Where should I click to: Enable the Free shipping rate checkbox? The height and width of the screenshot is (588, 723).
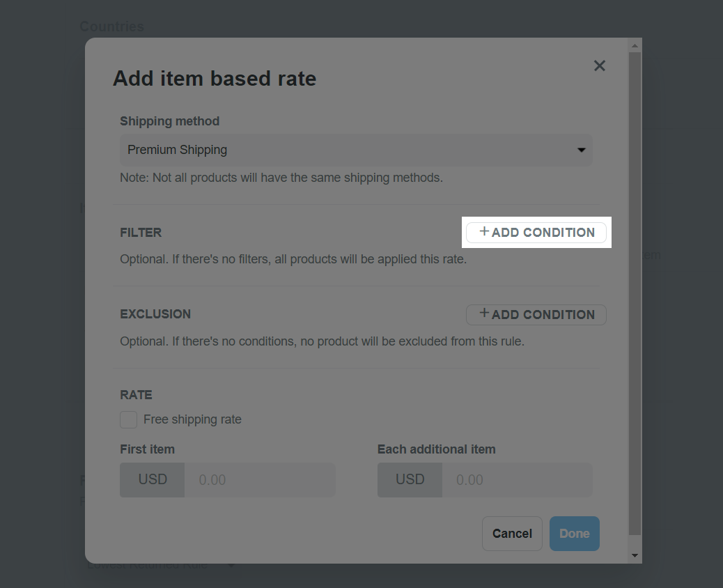(x=129, y=419)
